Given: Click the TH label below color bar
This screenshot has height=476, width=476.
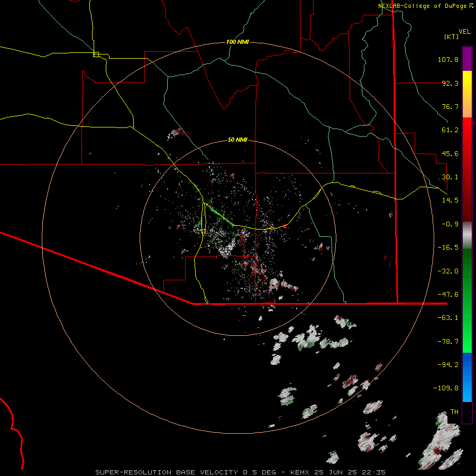Looking at the screenshot, I should pyautogui.click(x=454, y=412).
